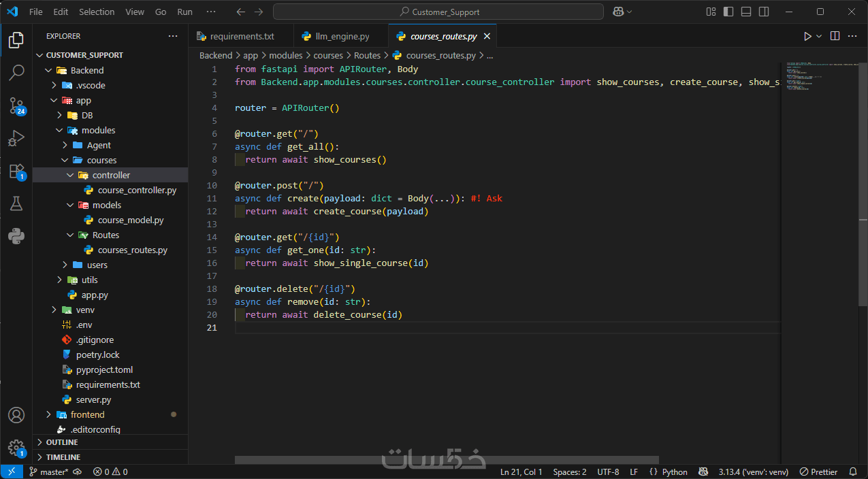Click the Routes breadcrumb segment
Viewport: 868px width, 479px height.
(367, 56)
